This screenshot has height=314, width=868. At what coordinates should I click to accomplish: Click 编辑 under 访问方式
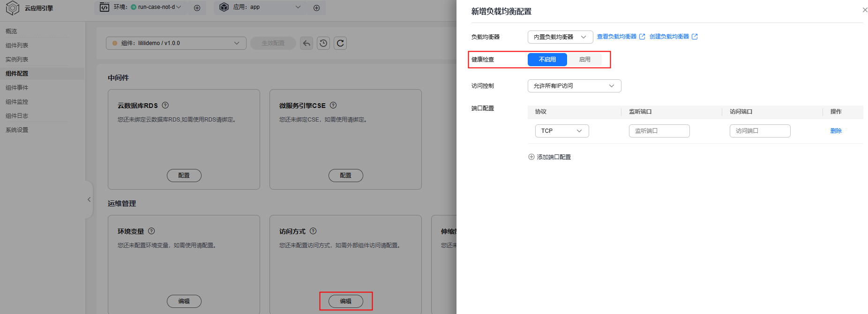pyautogui.click(x=345, y=301)
